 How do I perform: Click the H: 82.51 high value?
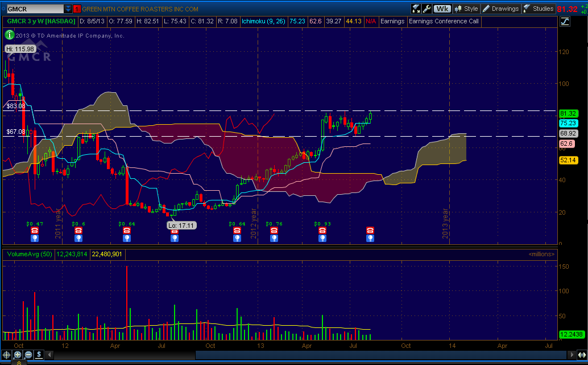[x=147, y=22]
